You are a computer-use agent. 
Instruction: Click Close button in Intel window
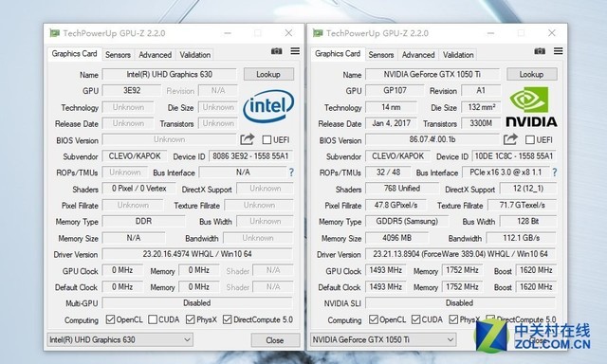click(x=275, y=340)
